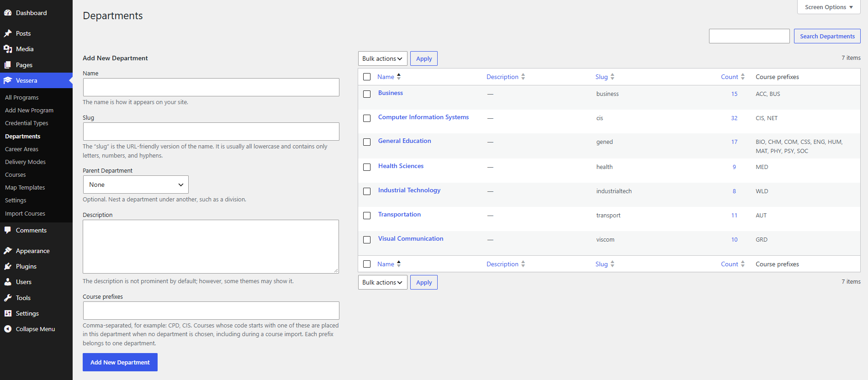Click the count 32 link for CIS
868x380 pixels.
coord(734,118)
